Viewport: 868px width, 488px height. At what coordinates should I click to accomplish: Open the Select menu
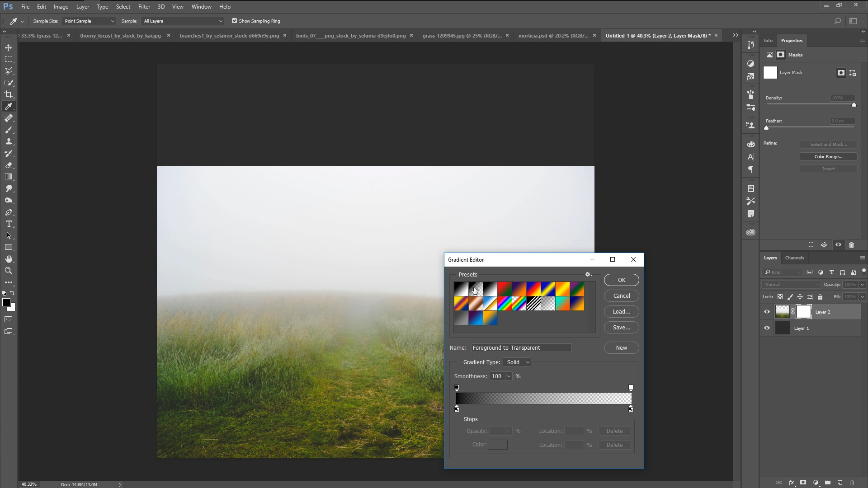123,7
